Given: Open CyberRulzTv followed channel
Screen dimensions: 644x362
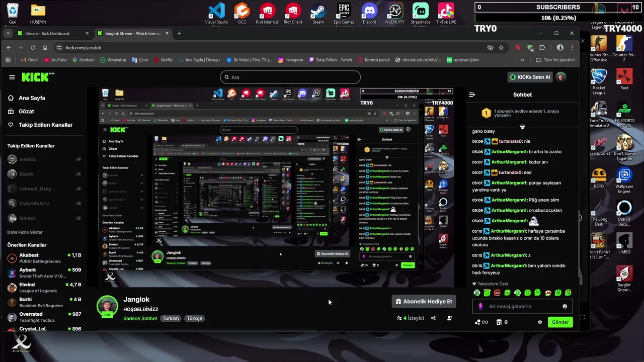Looking at the screenshot, I should [44, 204].
